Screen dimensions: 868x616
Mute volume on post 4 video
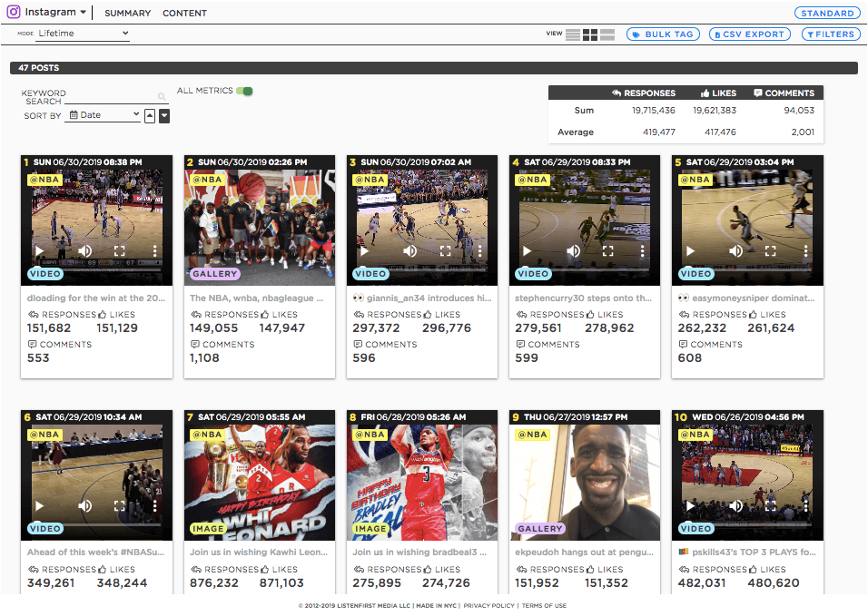coord(573,250)
